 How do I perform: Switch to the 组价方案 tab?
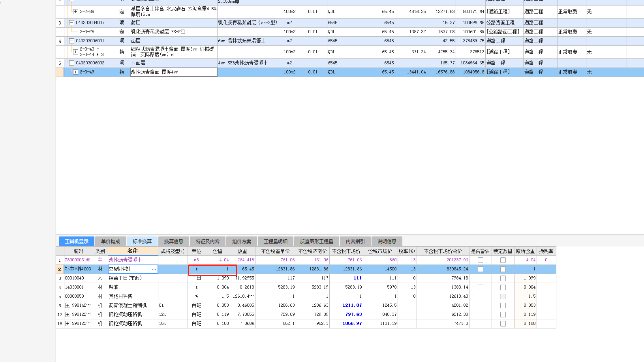pos(242,241)
